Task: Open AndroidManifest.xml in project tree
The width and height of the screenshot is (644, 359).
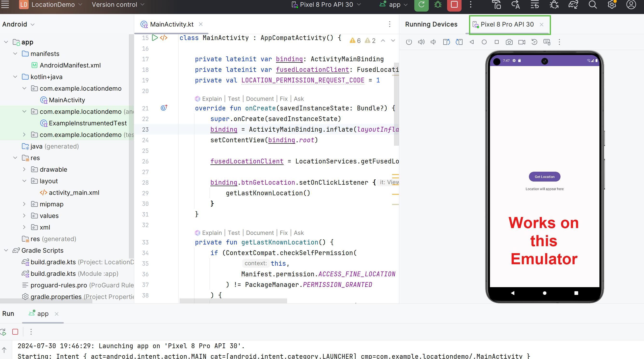Action: (x=66, y=65)
